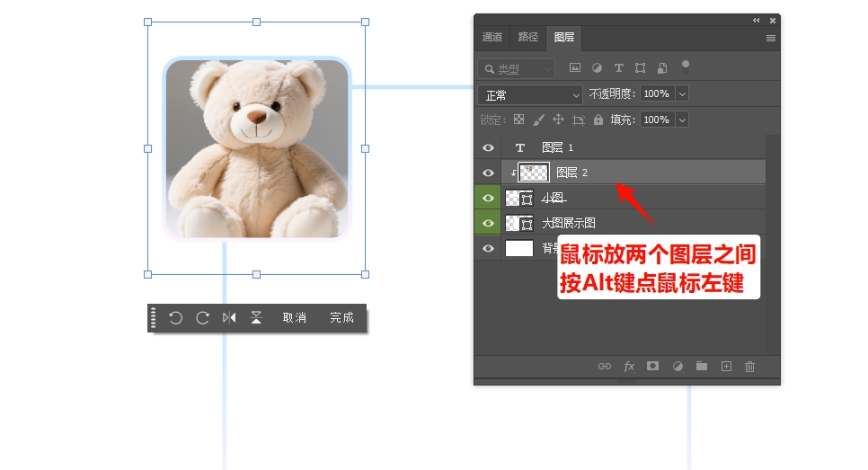
Task: Select the 大图展示图 layer row
Action: [x=633, y=223]
